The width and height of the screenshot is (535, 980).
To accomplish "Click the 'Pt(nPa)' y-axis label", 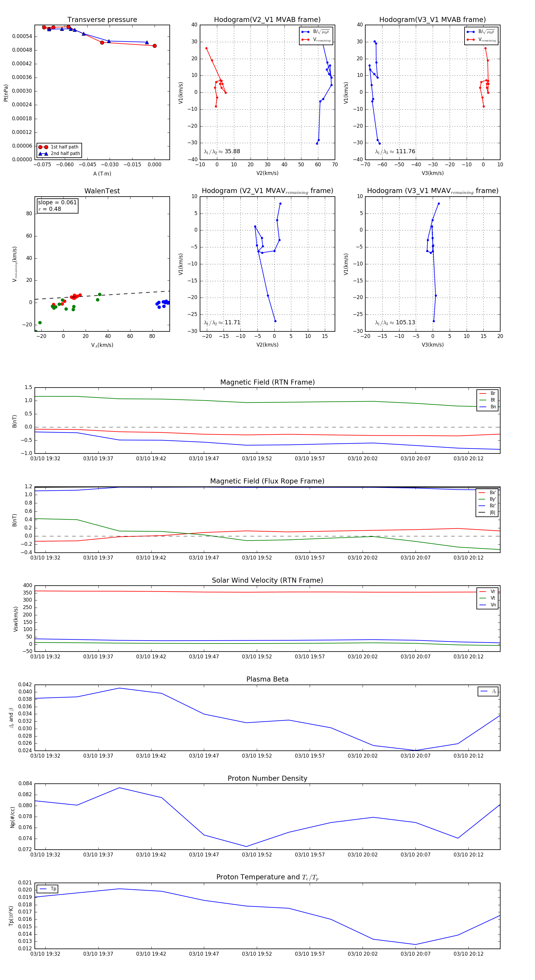I will [x=6, y=92].
